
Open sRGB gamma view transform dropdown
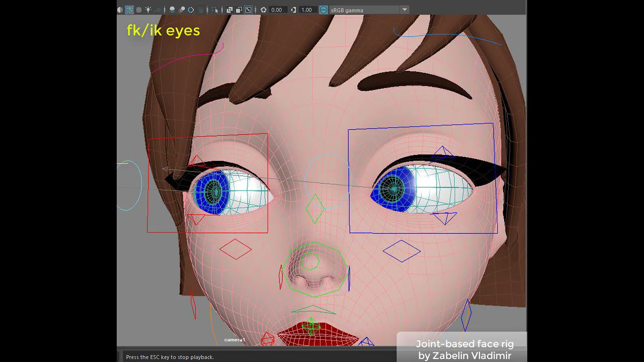point(368,10)
